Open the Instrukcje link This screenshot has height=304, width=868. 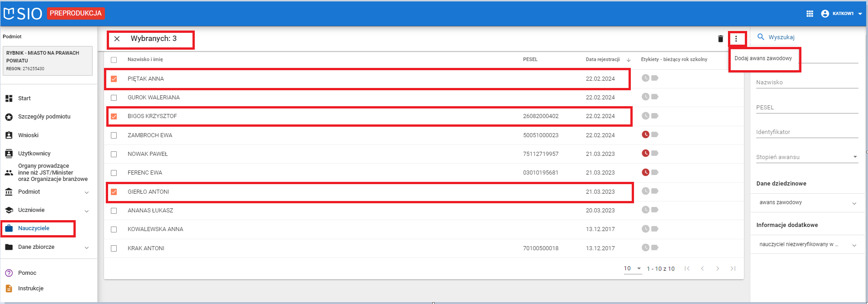31,289
